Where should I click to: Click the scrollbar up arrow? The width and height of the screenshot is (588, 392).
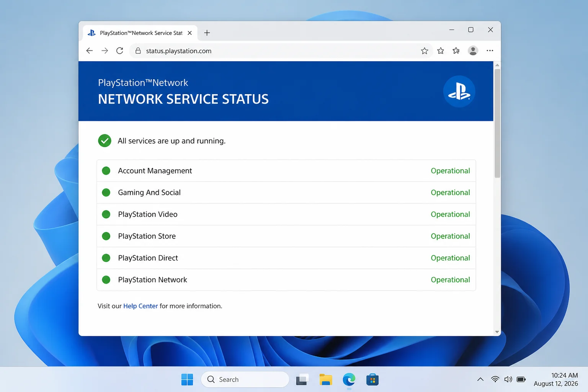(x=497, y=65)
